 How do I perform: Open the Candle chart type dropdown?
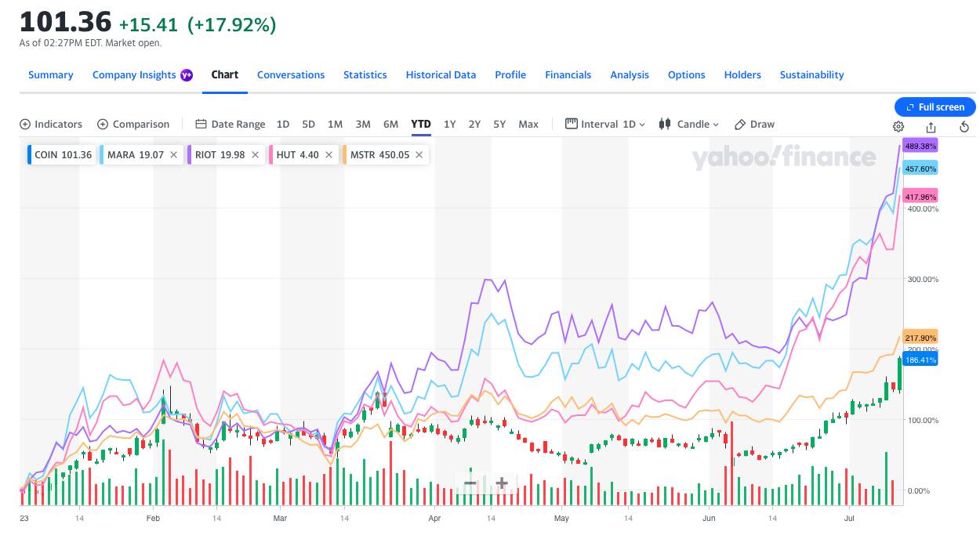click(689, 124)
